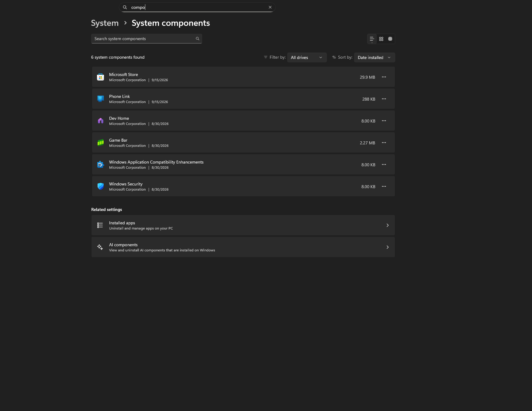Click the 288 KB size value
The image size is (532, 411).
click(369, 99)
